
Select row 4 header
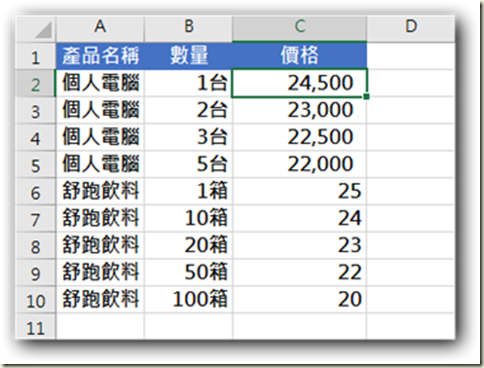tap(36, 138)
